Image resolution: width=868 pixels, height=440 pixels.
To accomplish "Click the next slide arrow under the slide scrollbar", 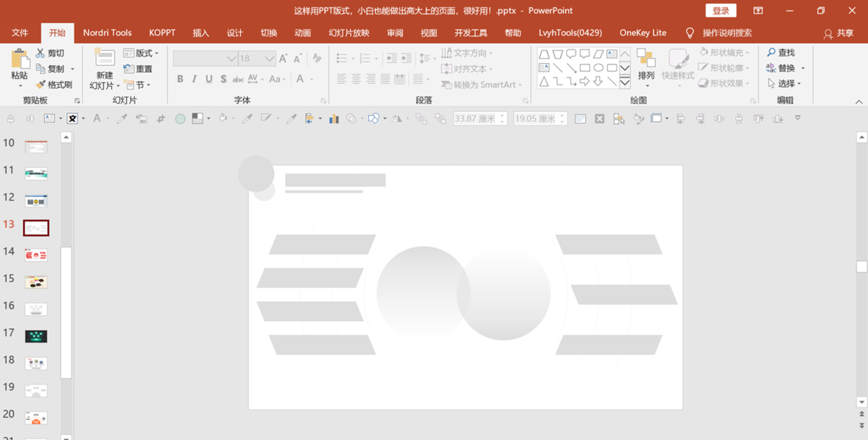I will 862,425.
